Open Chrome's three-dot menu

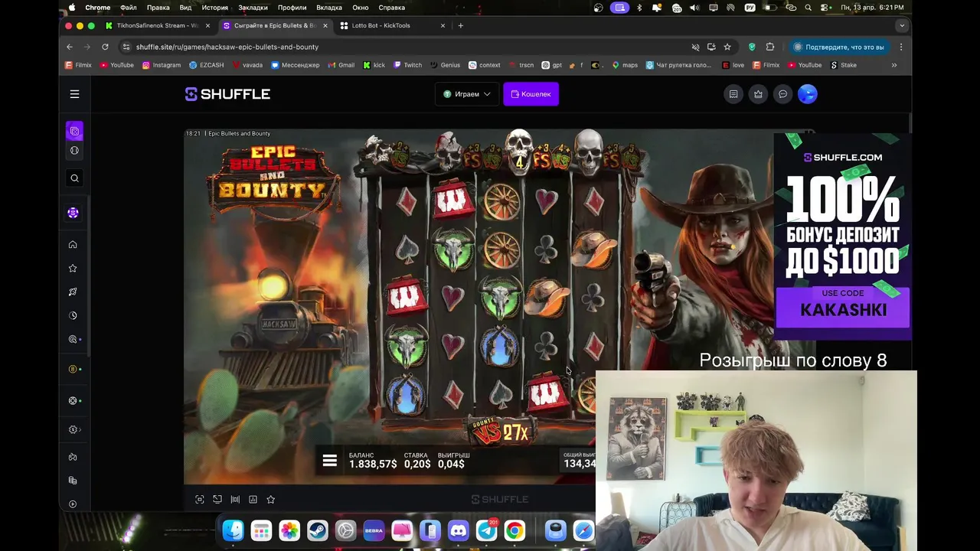point(901,47)
